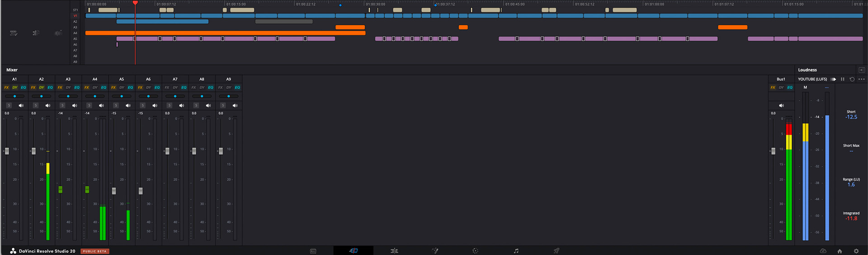Click the red playhead on the timeline ruler
This screenshot has width=868, height=255.
coord(135,3)
